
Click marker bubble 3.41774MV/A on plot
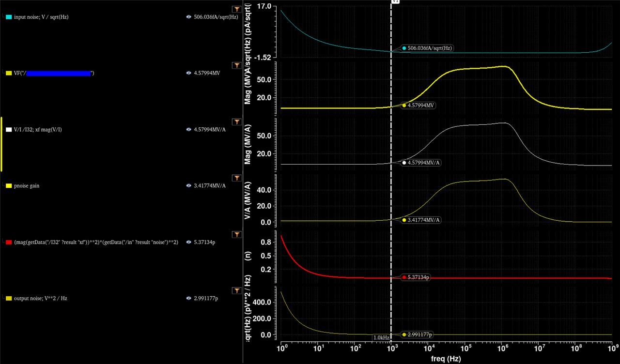421,220
